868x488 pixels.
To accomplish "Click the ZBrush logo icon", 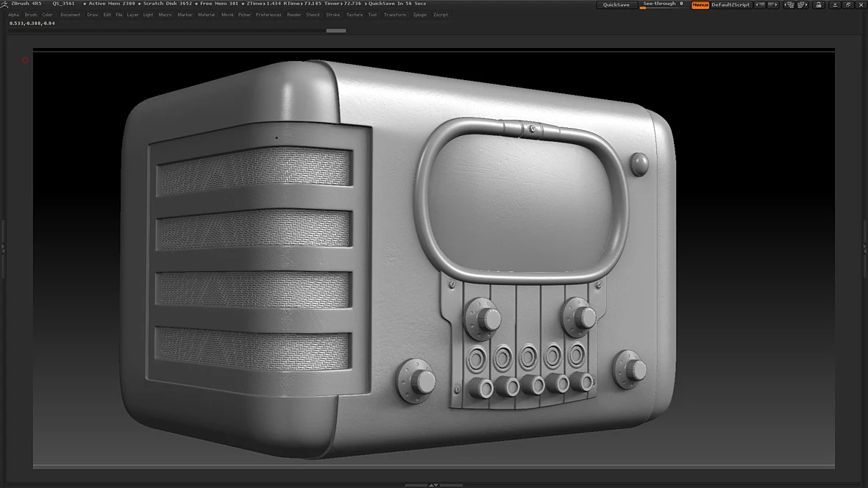I will point(4,4).
